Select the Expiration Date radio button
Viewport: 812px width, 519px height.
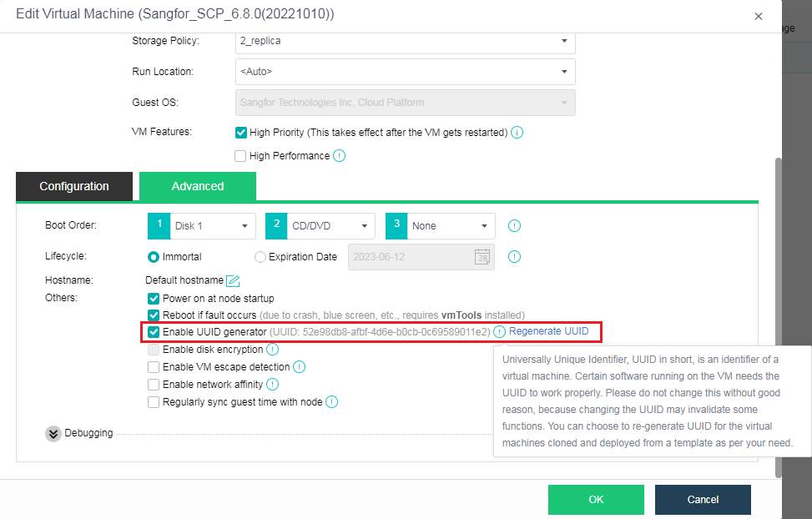click(260, 257)
